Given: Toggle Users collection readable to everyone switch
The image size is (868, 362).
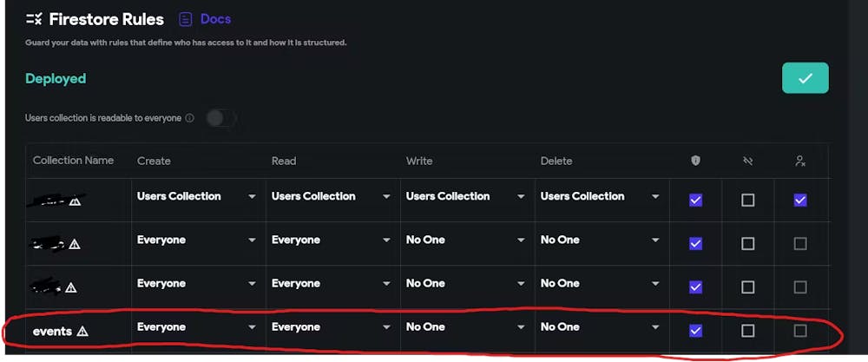Looking at the screenshot, I should tap(220, 118).
